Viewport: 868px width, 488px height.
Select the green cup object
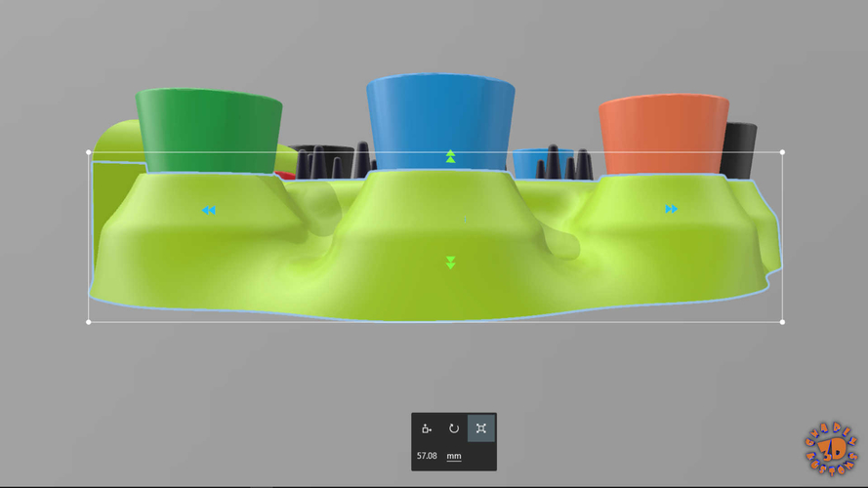(209, 131)
